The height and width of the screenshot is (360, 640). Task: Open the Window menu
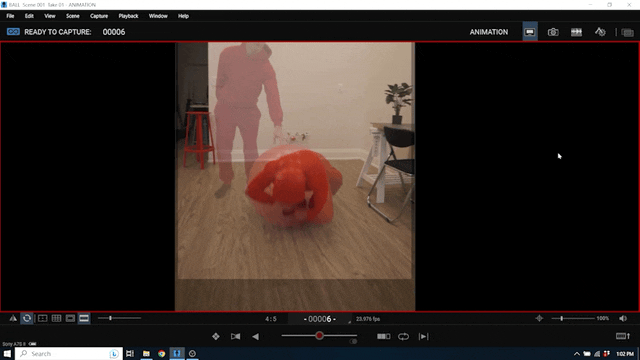coord(158,16)
